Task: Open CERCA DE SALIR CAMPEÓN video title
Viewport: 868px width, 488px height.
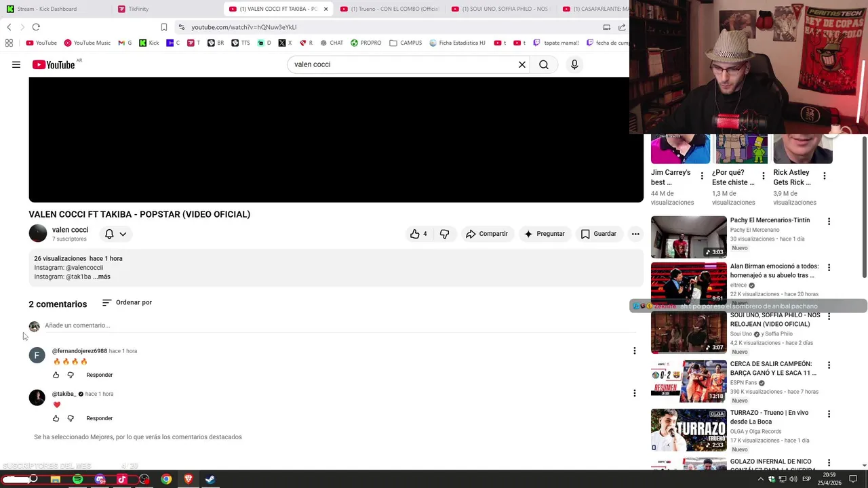Action: [773, 368]
